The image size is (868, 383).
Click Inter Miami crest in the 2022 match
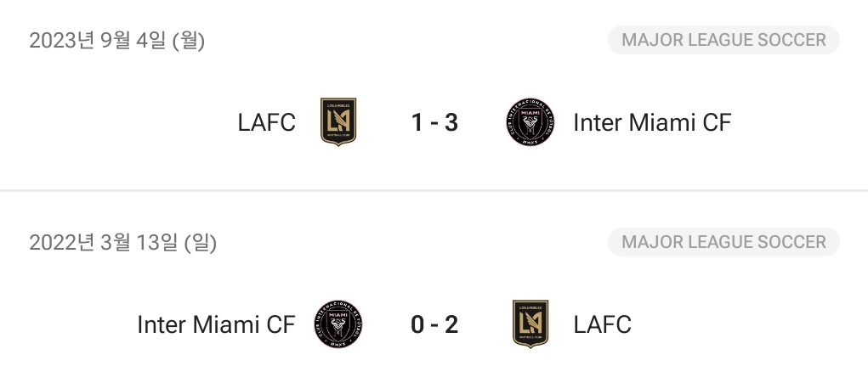click(x=338, y=324)
